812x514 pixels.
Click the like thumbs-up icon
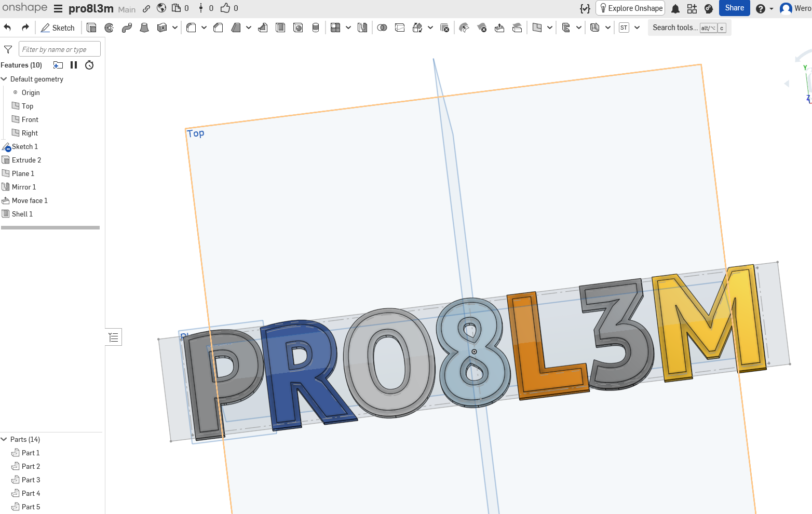click(225, 8)
